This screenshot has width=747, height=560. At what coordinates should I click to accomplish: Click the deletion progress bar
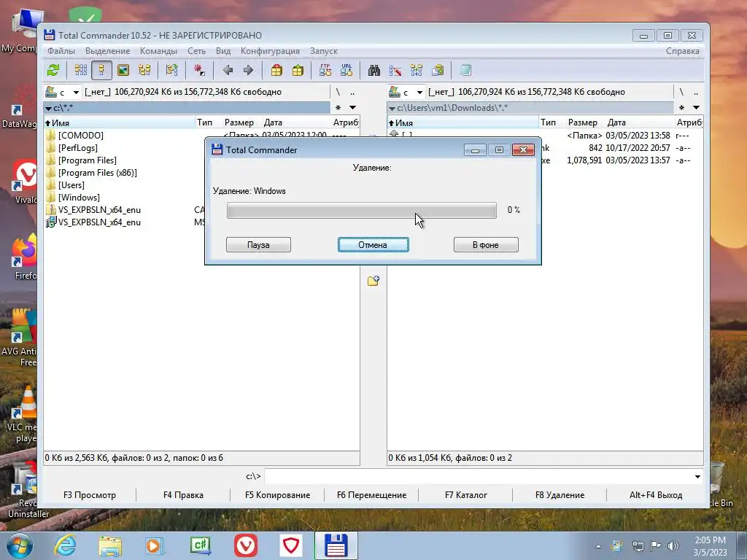pyautogui.click(x=362, y=210)
